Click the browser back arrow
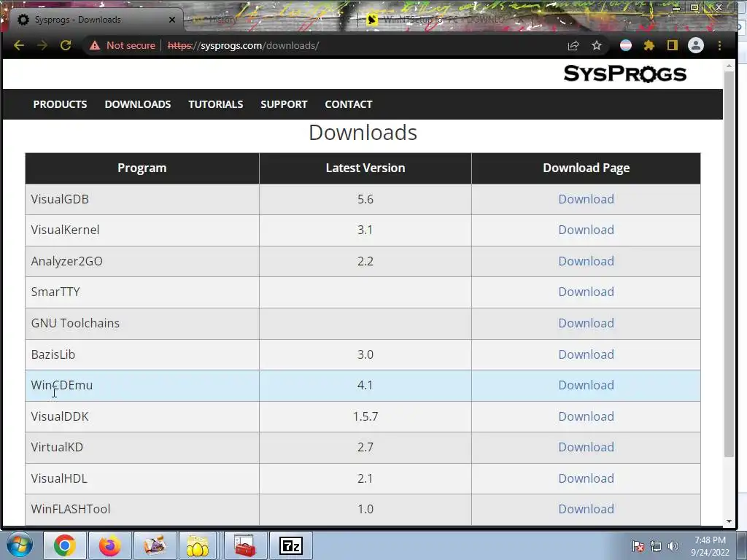The width and height of the screenshot is (747, 560). click(19, 45)
